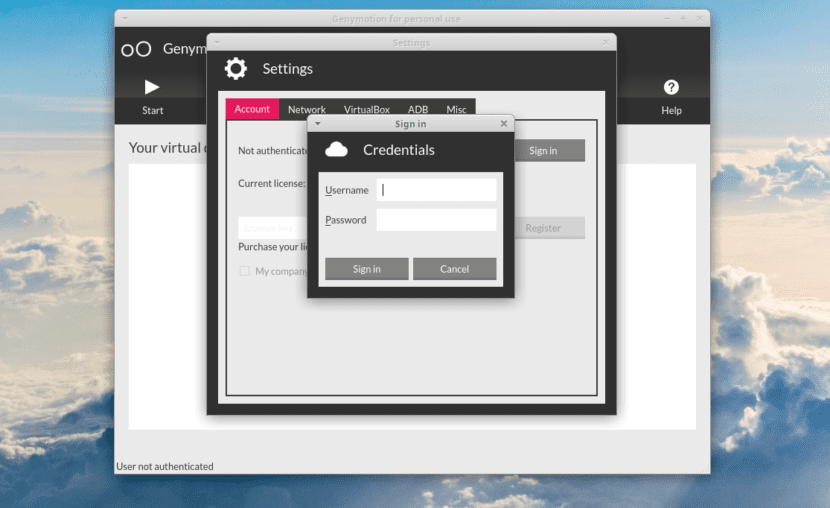This screenshot has width=830, height=508.
Task: Select the ADB tab
Action: coord(418,110)
